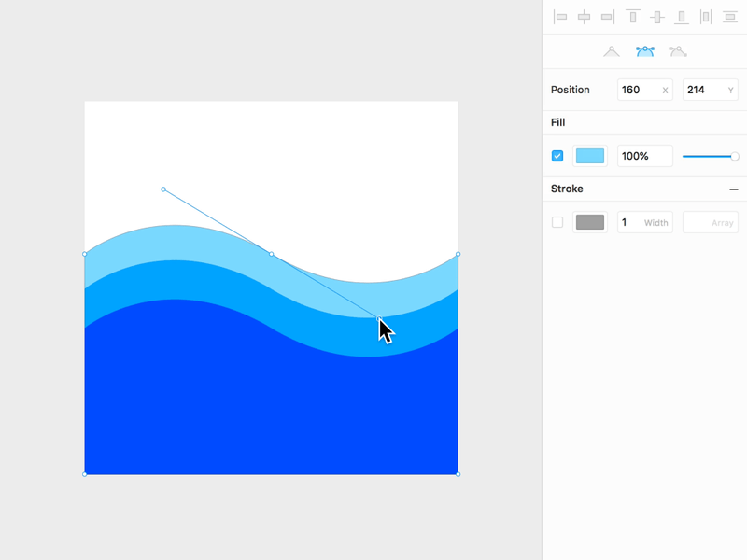Click the distribute horizontal spacing icon
This screenshot has width=747, height=560.
pos(707,17)
